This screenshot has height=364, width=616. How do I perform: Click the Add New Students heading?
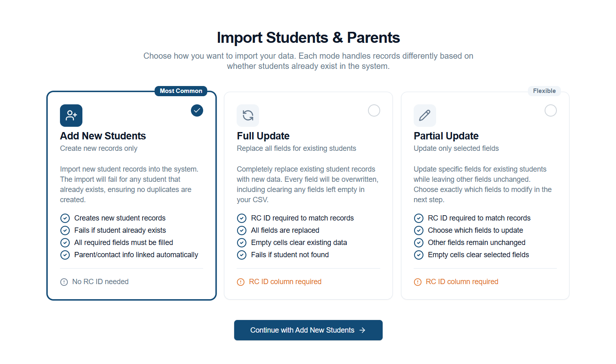[x=103, y=136]
